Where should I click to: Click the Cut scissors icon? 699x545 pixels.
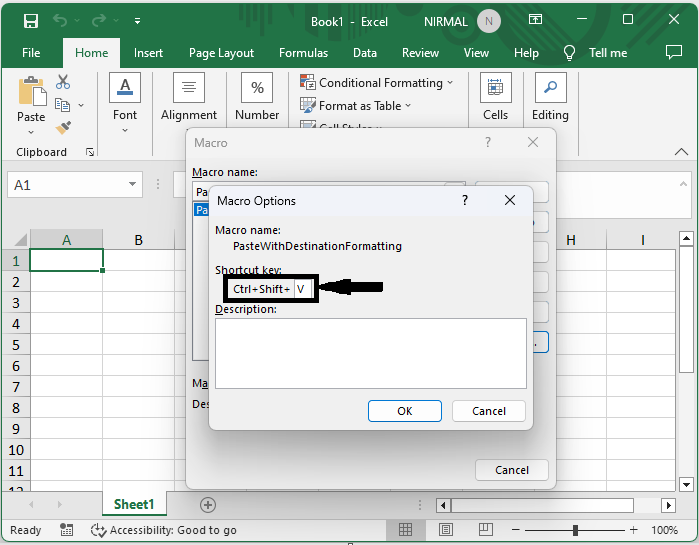tap(63, 82)
